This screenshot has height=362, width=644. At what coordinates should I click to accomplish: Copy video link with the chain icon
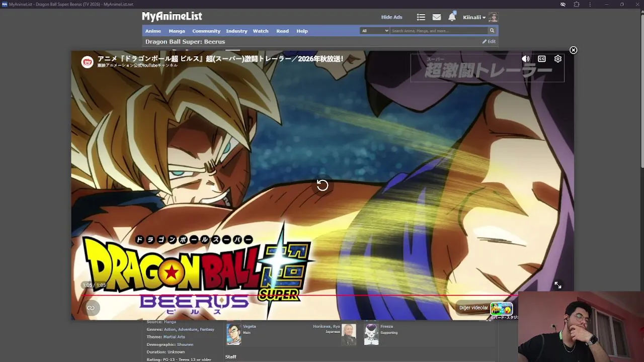[x=91, y=308]
